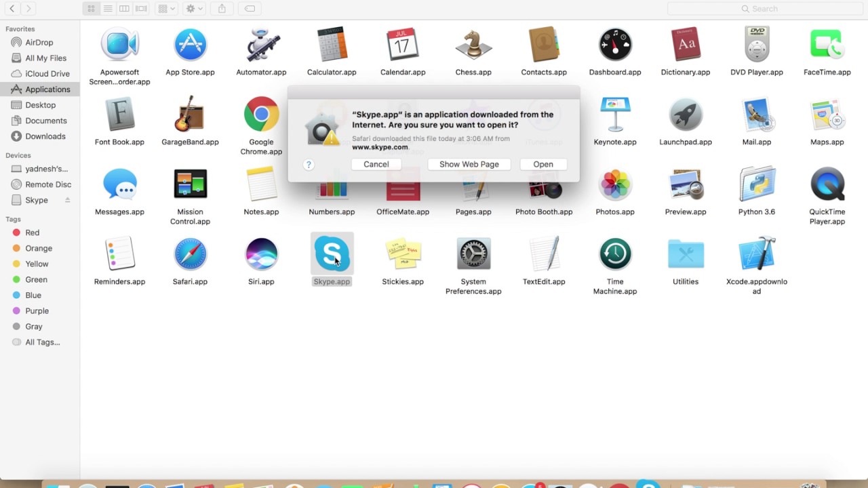Click the Google Chrome.app icon
The height and width of the screenshot is (488, 868).
point(261,114)
